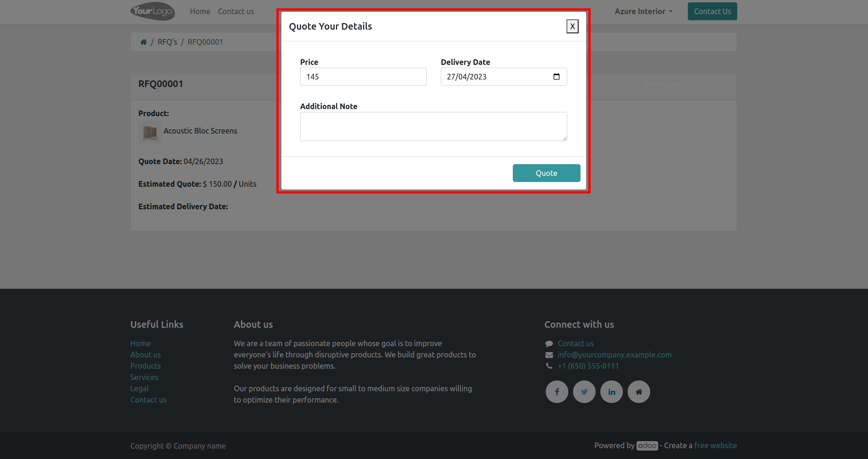Go to RFQ's in the breadcrumb
The width and height of the screenshot is (868, 459).
pos(167,42)
